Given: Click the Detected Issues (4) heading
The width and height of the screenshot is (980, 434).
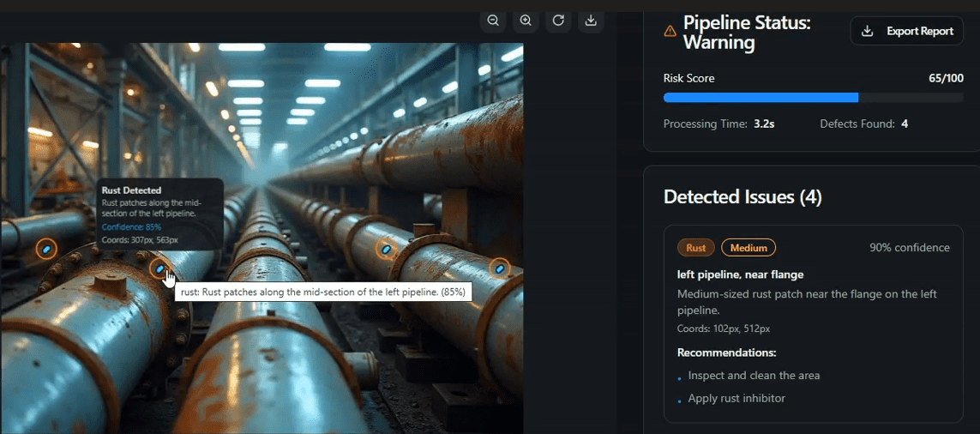Looking at the screenshot, I should point(743,197).
